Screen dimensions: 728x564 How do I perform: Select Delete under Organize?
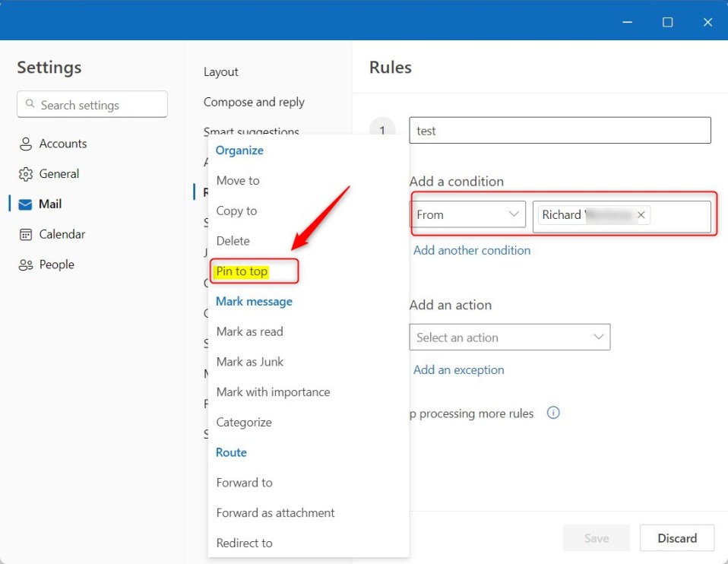[x=233, y=240]
